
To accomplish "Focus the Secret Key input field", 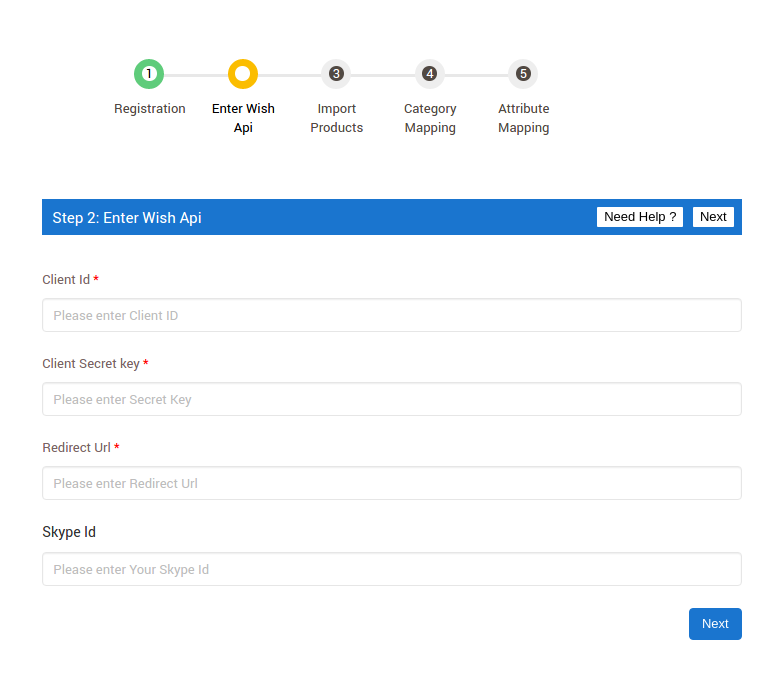I will (392, 399).
